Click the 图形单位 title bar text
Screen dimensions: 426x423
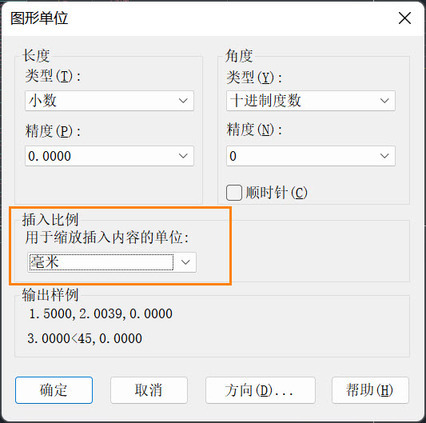[39, 18]
